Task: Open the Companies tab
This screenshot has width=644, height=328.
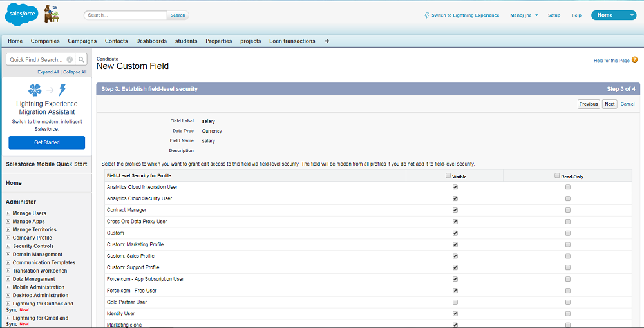Action: (45, 41)
